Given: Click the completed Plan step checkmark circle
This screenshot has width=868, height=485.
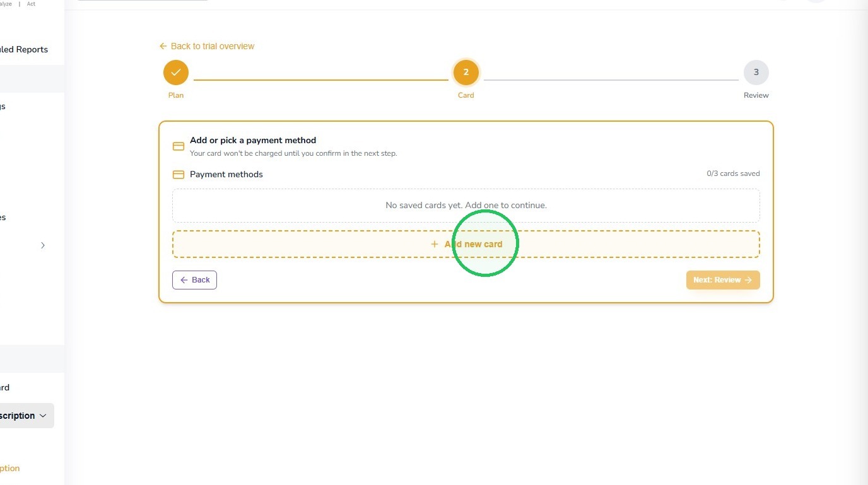Looking at the screenshot, I should (x=176, y=73).
